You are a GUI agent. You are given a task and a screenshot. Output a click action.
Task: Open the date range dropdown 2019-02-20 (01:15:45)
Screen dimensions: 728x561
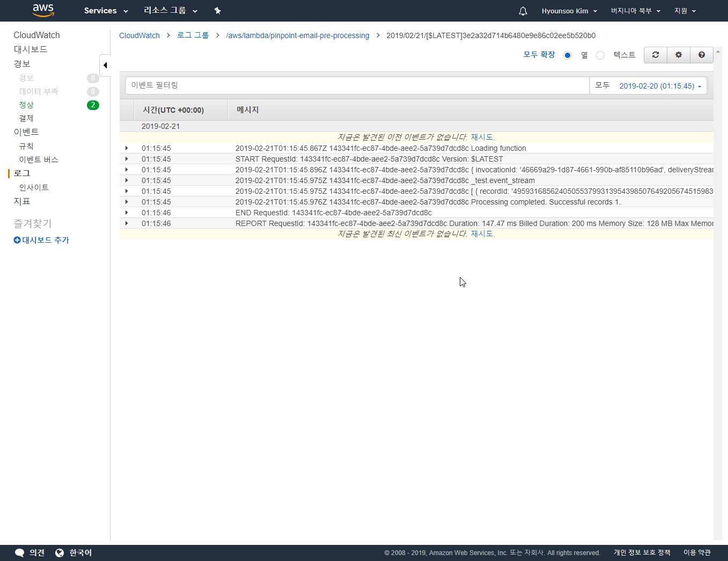click(660, 86)
